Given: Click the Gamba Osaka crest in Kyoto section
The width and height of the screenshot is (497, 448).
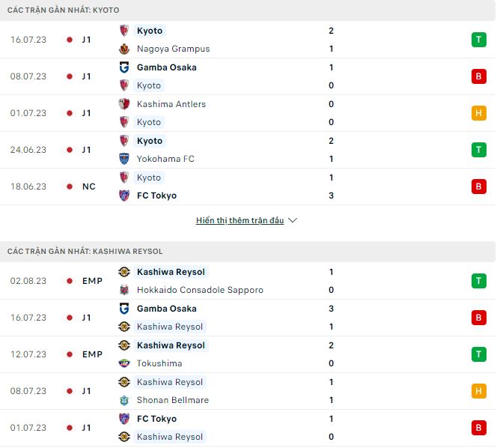Looking at the screenshot, I should [x=124, y=67].
